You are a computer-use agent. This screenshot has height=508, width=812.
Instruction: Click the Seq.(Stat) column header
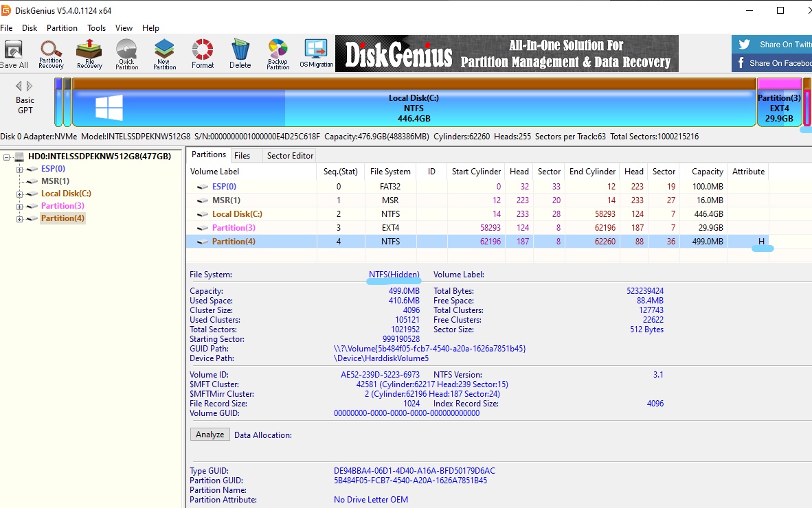[x=340, y=172]
